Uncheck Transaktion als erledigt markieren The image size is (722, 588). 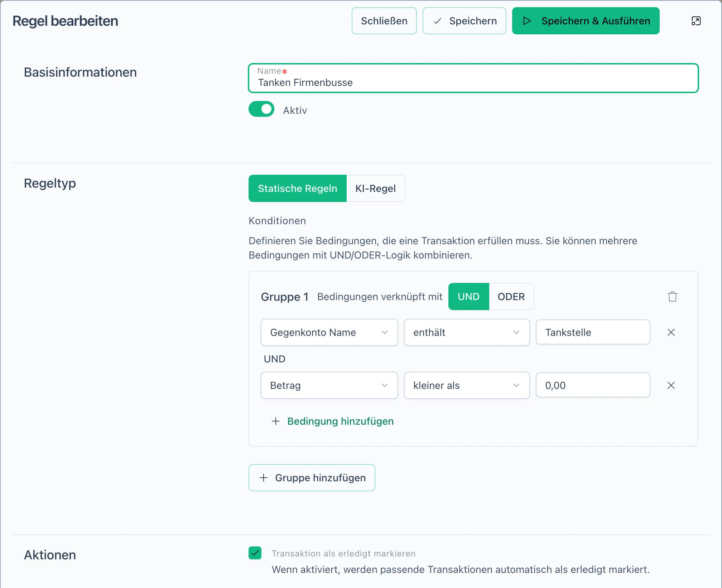pyautogui.click(x=255, y=553)
